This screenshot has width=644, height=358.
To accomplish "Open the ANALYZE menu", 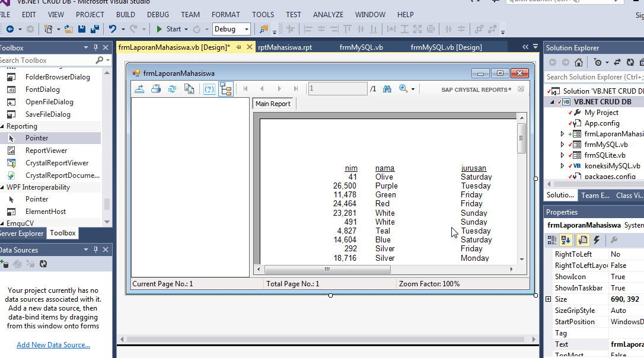I will (x=328, y=15).
